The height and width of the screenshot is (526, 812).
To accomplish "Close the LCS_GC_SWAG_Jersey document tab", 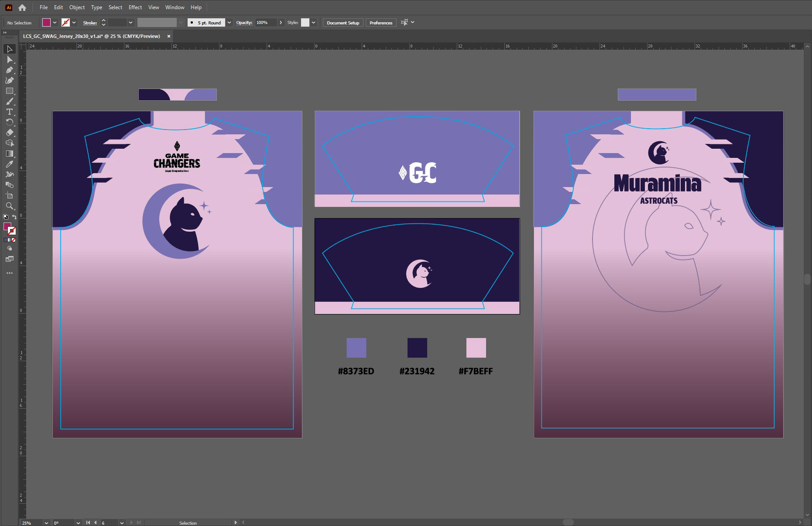I will pyautogui.click(x=168, y=36).
